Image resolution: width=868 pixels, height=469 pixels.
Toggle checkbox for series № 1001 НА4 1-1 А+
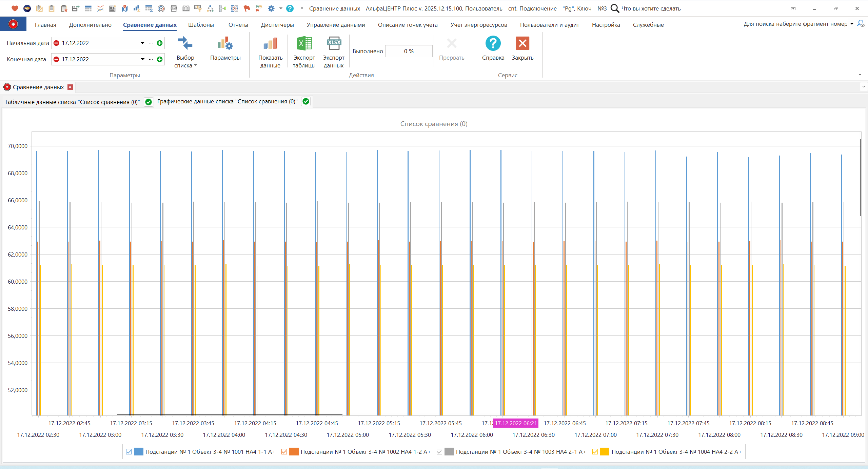coord(129,452)
